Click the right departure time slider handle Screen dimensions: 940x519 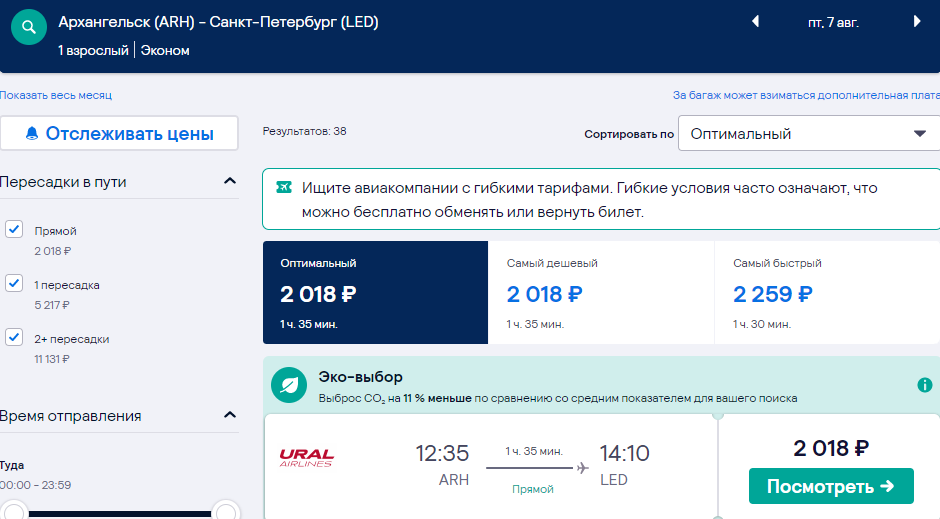pyautogui.click(x=225, y=511)
